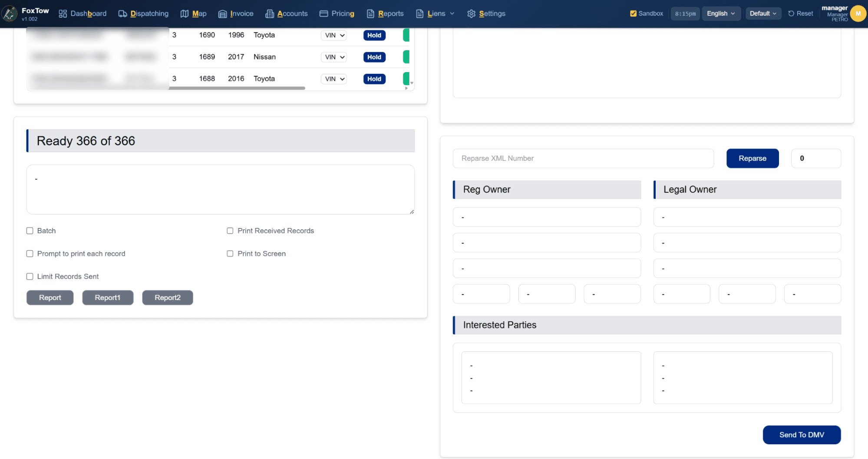This screenshot has width=868, height=459.
Task: Click the first Reg Owner field
Action: pyautogui.click(x=547, y=217)
